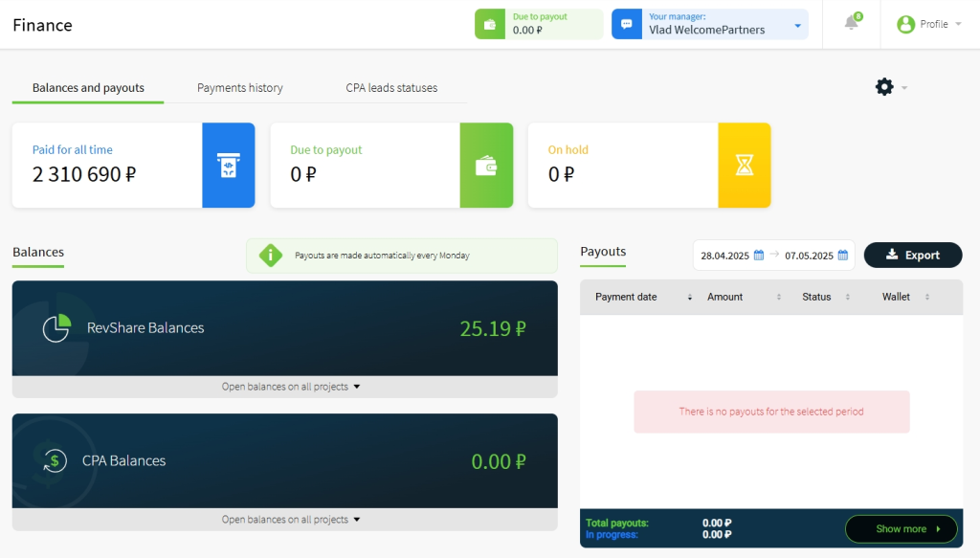Sort by Payment date column arrows

click(x=690, y=298)
